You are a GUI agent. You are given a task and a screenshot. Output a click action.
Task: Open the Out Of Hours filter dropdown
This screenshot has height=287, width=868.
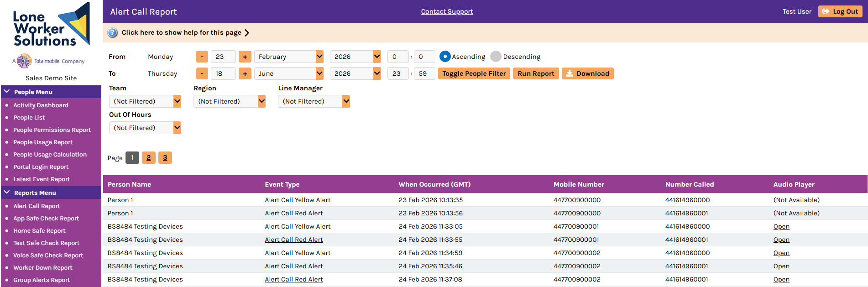tap(145, 128)
